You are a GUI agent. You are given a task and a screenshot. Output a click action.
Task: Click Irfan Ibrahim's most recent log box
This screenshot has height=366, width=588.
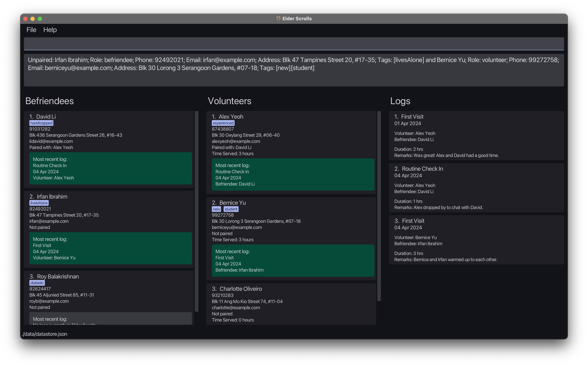(x=110, y=248)
